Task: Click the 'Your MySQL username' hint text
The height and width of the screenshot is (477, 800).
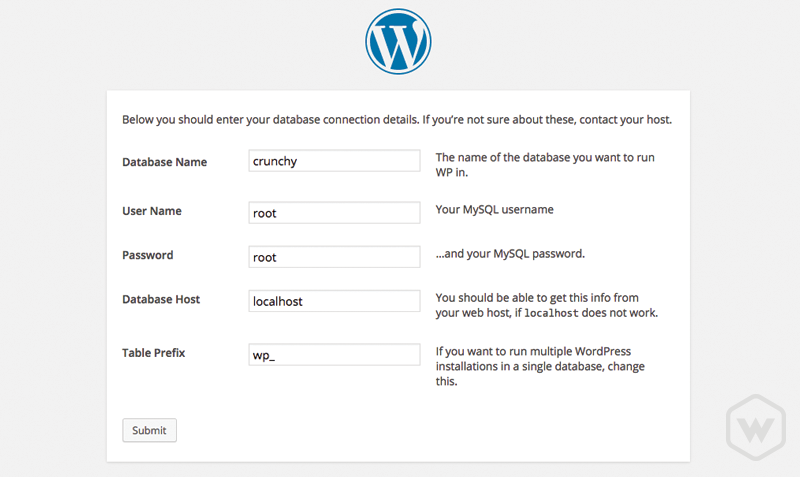Action: coord(494,209)
